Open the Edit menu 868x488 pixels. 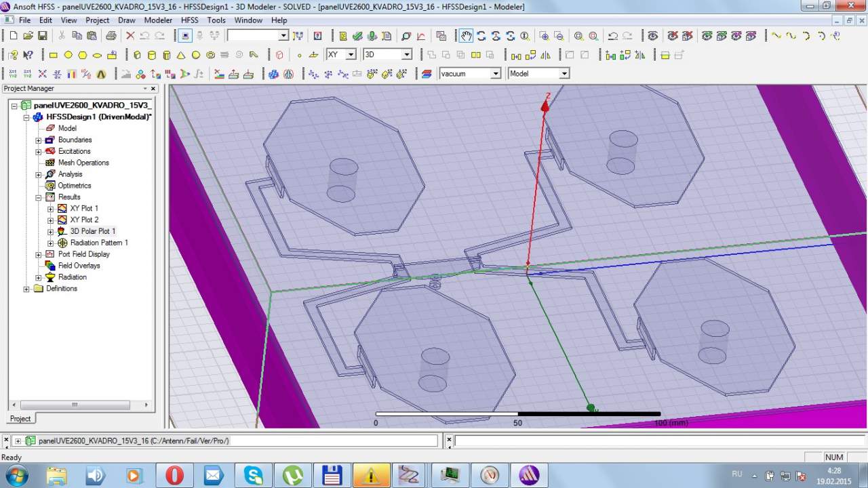(x=45, y=20)
